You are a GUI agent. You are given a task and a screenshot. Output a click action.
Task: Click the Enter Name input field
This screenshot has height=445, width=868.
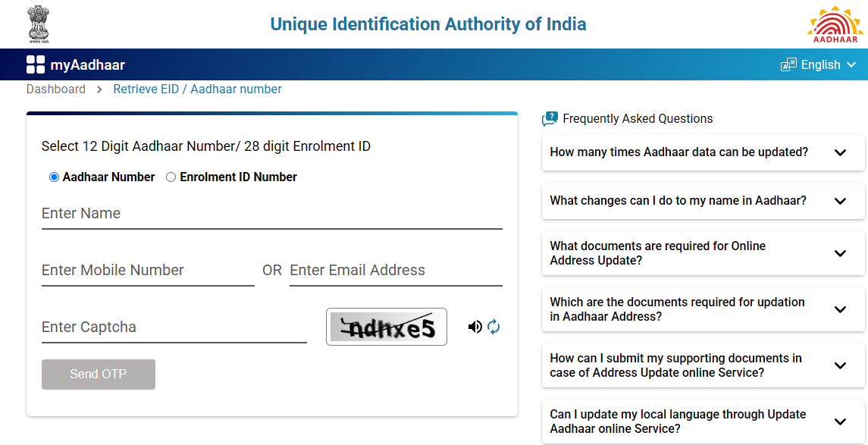[x=227, y=214]
